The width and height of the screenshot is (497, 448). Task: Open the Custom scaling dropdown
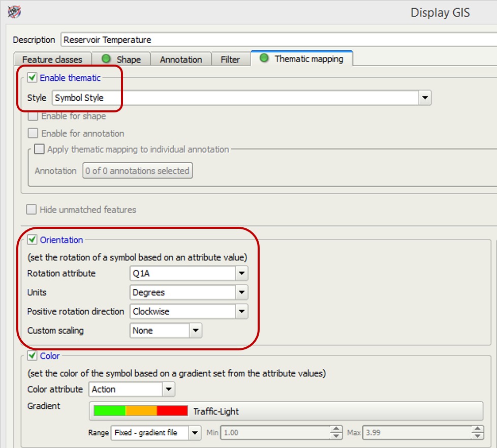click(x=195, y=331)
